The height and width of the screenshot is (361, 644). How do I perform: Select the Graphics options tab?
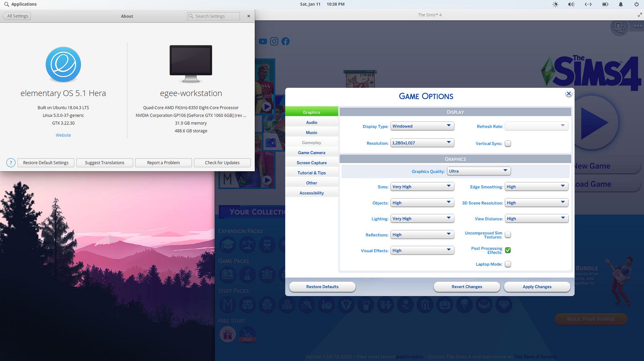(x=311, y=112)
